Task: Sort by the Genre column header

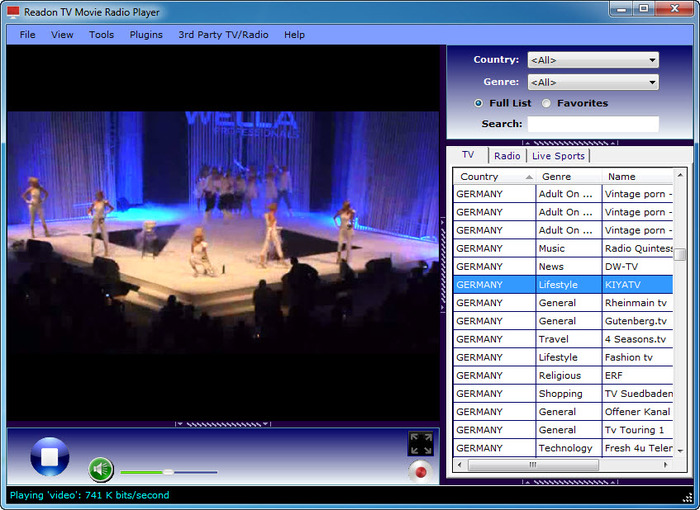Action: [568, 176]
